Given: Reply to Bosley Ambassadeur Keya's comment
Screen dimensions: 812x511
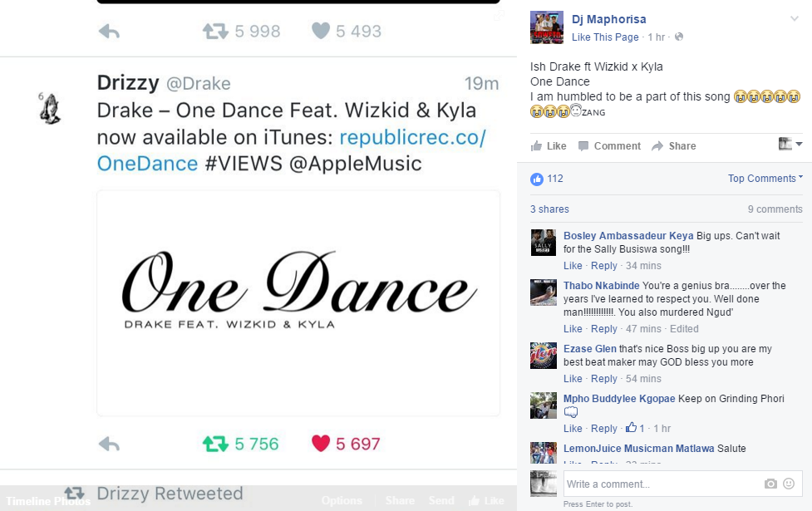Looking at the screenshot, I should click(x=604, y=266).
